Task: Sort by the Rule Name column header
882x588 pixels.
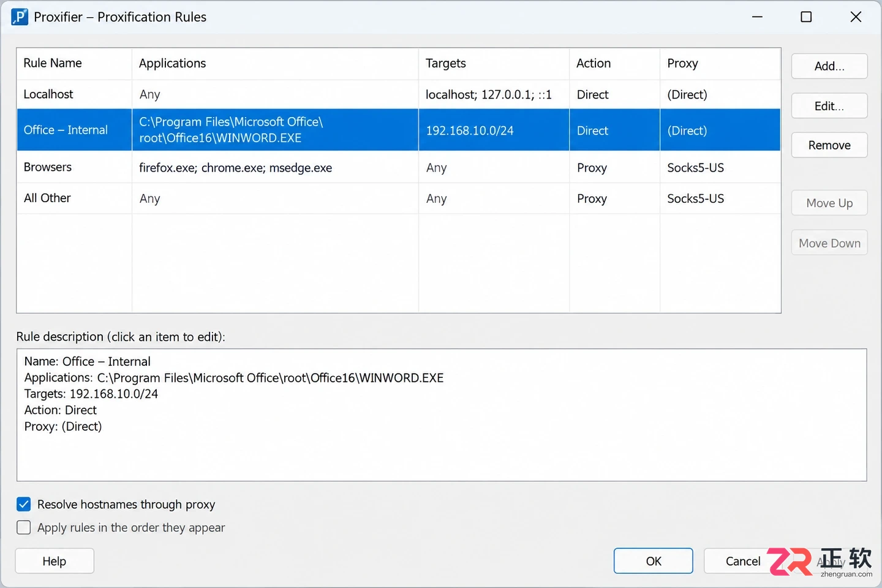Action: pyautogui.click(x=74, y=64)
